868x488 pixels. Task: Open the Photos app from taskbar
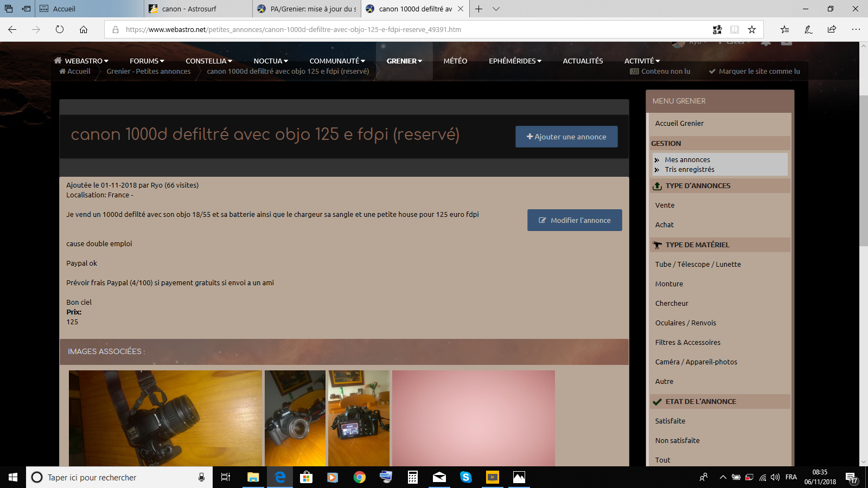519,477
